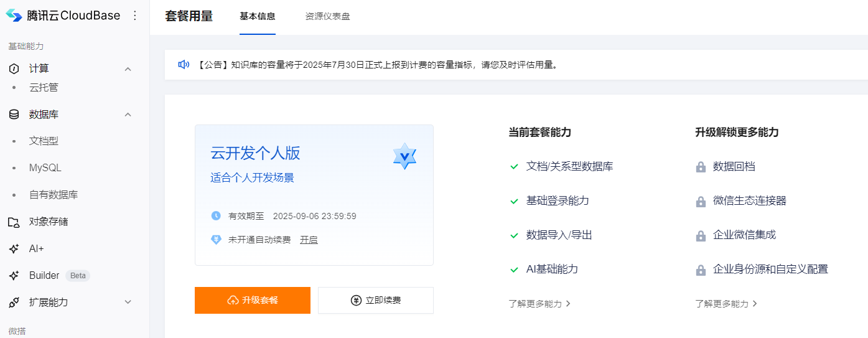Click the 对象存储 folder icon
This screenshot has width=868, height=338.
[14, 222]
